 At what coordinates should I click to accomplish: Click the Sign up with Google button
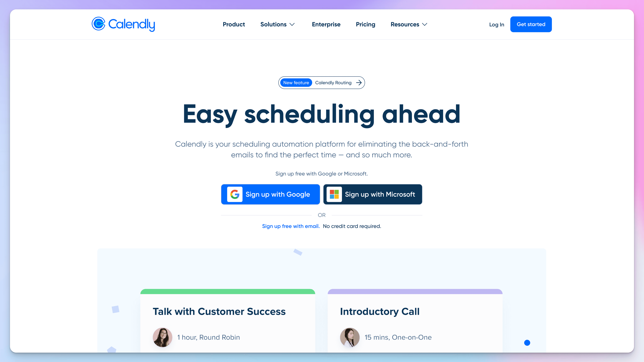pyautogui.click(x=270, y=194)
